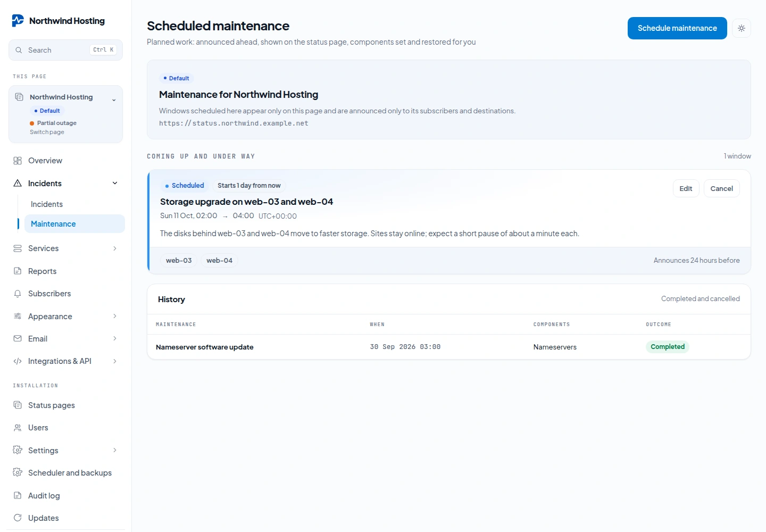The image size is (766, 532).
Task: Click the Services server icon
Action: (x=18, y=248)
